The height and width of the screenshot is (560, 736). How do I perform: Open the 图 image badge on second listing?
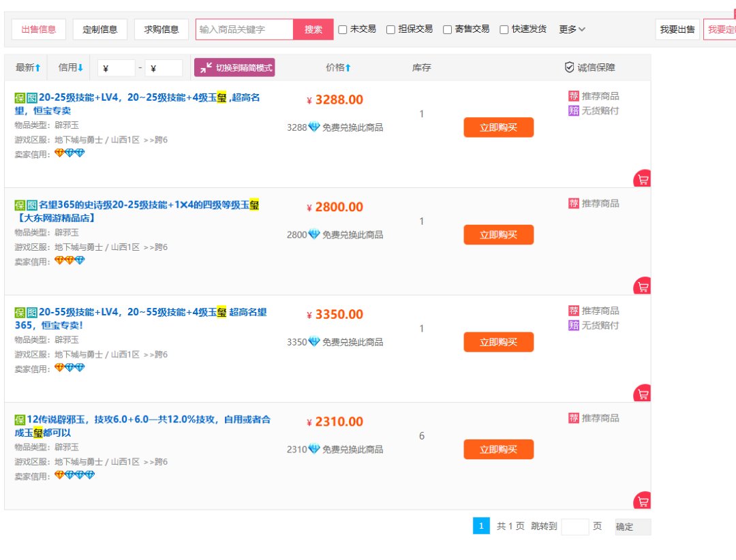[31, 205]
